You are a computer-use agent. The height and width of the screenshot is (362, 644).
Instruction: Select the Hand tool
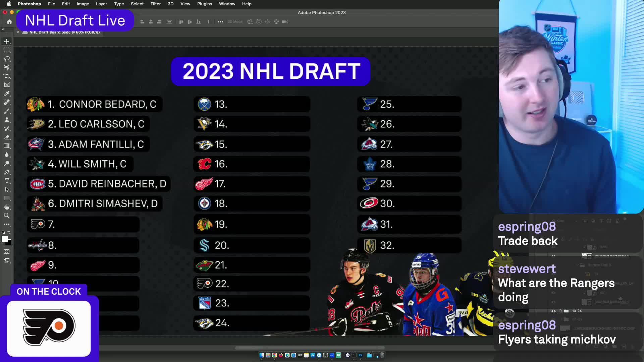pos(7,207)
